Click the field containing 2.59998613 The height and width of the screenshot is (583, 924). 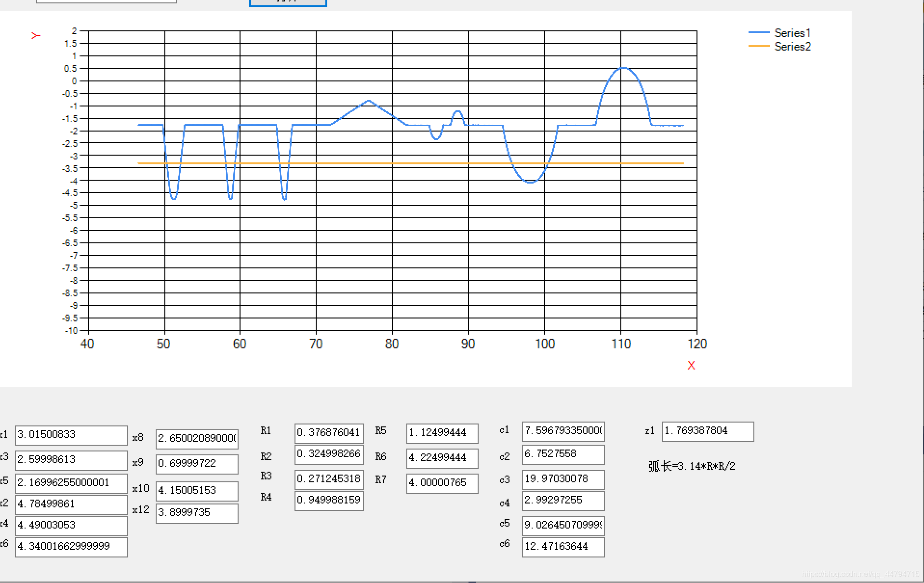pos(71,460)
